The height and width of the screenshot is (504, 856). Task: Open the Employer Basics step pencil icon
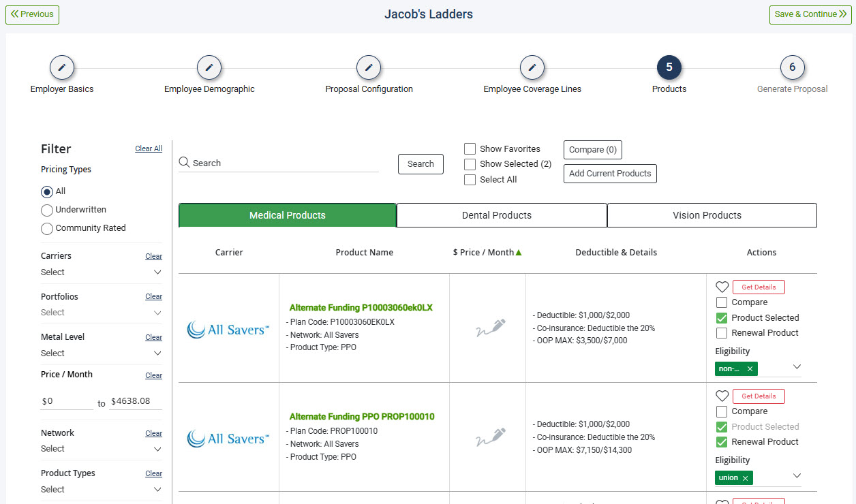[x=62, y=67]
